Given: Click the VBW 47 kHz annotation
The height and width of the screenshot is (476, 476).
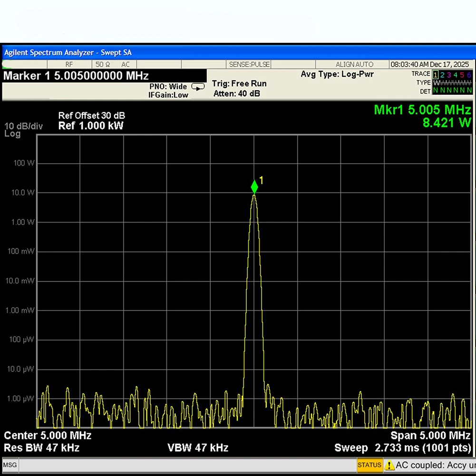Looking at the screenshot, I should point(198,448).
